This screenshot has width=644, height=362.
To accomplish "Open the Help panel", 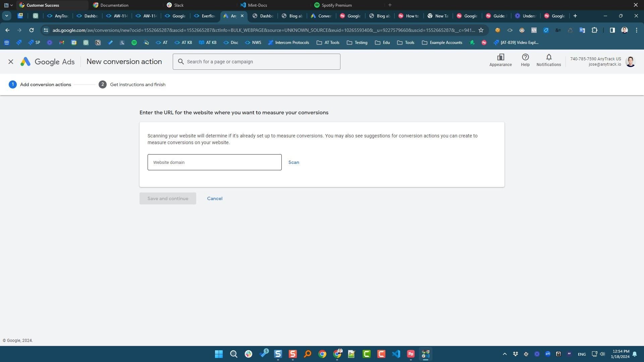I will click(525, 61).
